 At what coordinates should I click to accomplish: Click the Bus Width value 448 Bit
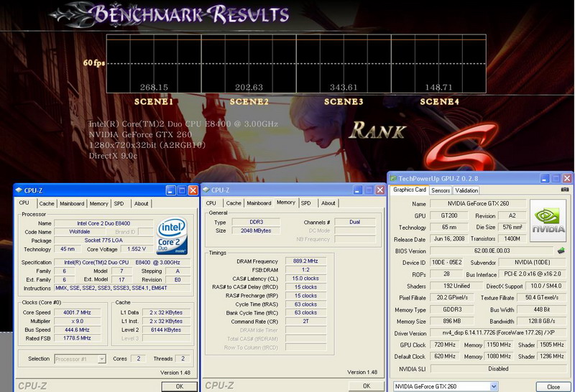coord(541,309)
